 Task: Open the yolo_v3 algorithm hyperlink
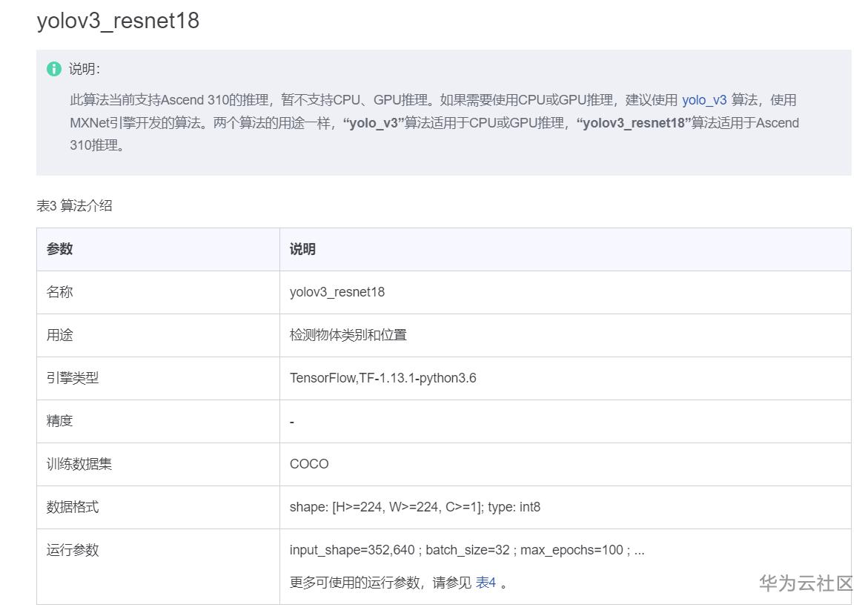703,100
